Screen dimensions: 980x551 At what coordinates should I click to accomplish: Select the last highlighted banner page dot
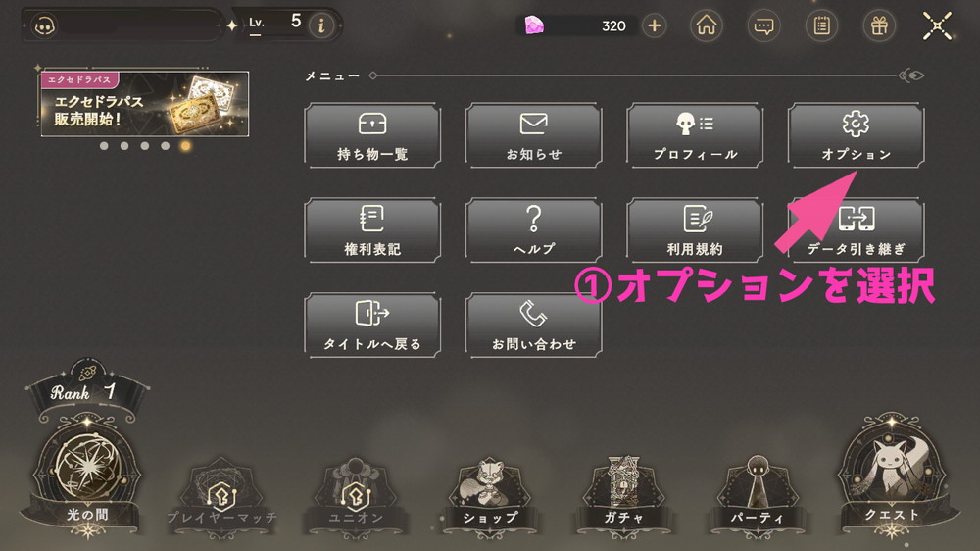click(x=185, y=146)
